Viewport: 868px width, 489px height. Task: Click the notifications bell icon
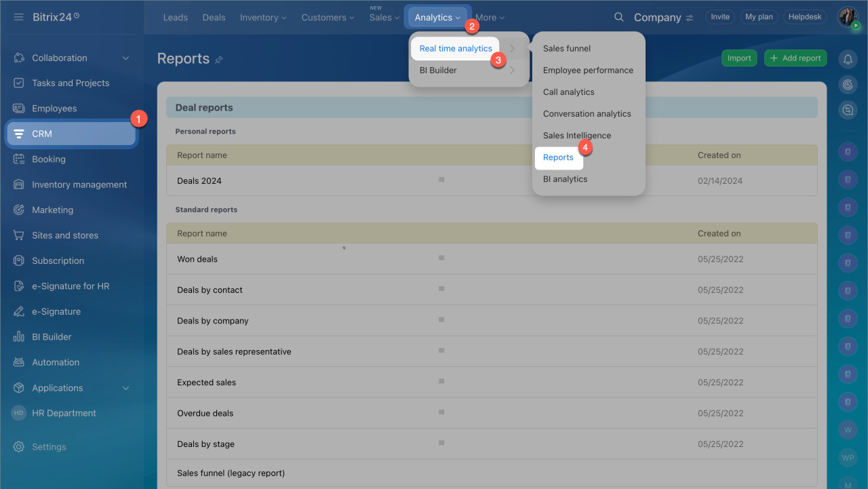848,59
